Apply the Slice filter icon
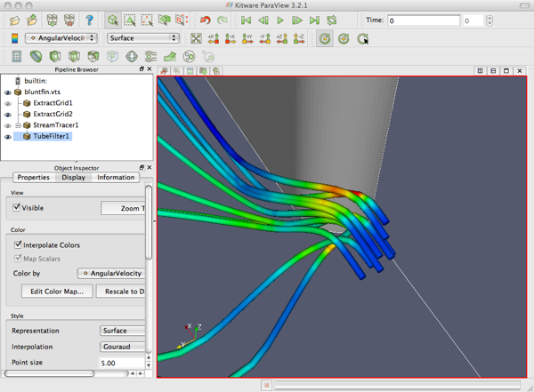This screenshot has width=534, height=392. 74,57
